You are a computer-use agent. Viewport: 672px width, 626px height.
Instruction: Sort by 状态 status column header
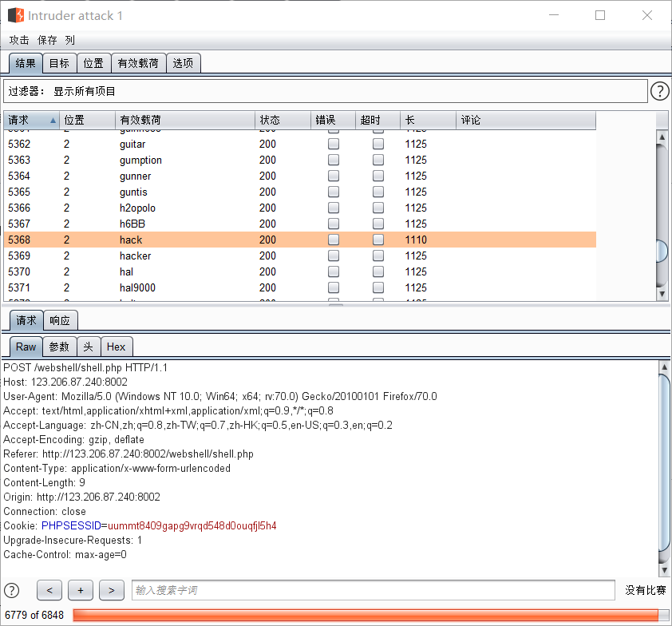(283, 120)
